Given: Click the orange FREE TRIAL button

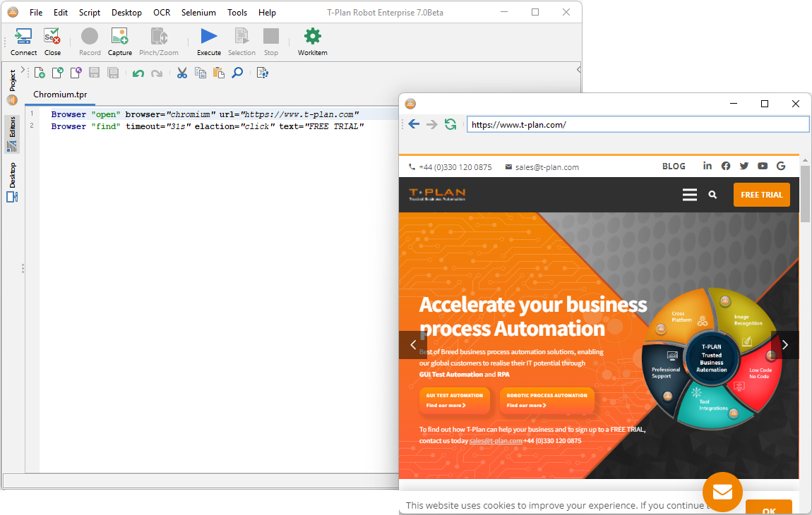Looking at the screenshot, I should (761, 195).
